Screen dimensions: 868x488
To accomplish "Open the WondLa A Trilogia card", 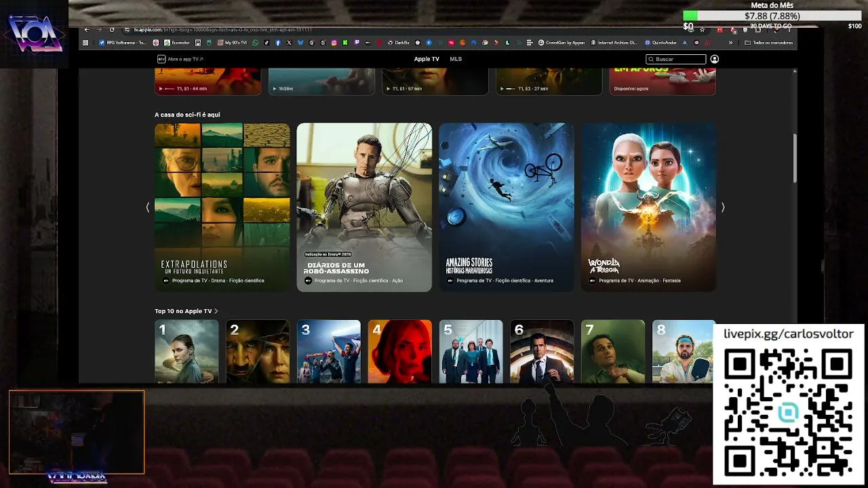I will (649, 207).
